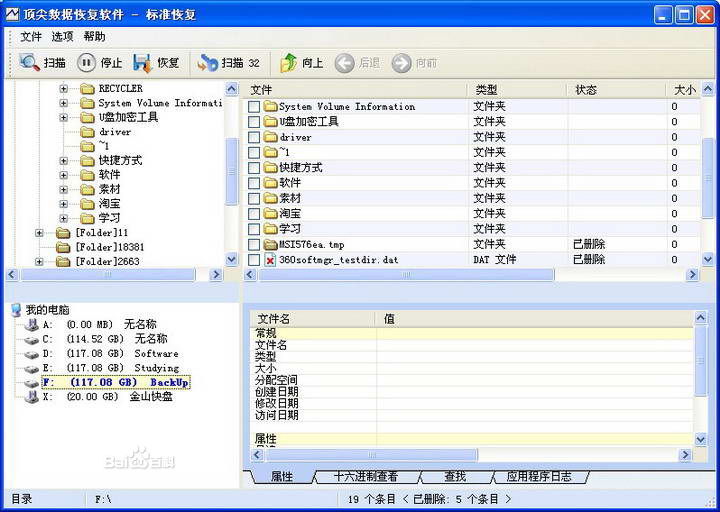The width and height of the screenshot is (720, 512).
Task: Select drive D: Software disk icon
Action: 32,354
